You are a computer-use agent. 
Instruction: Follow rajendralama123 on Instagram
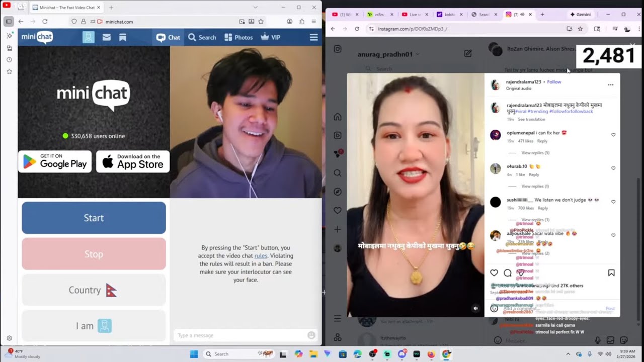(554, 82)
